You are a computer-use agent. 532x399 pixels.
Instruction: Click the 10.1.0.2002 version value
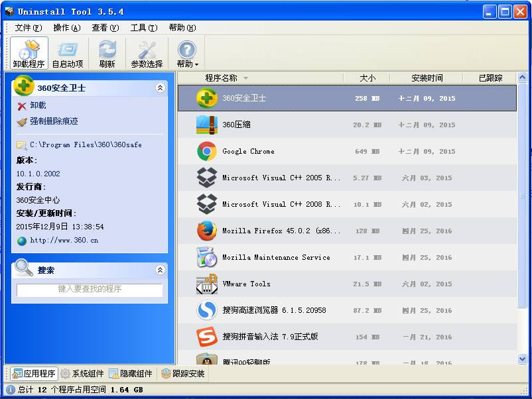pos(38,174)
